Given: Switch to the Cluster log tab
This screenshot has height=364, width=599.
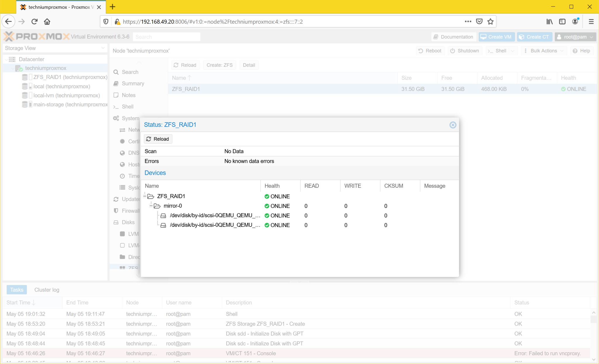Looking at the screenshot, I should tap(47, 290).
